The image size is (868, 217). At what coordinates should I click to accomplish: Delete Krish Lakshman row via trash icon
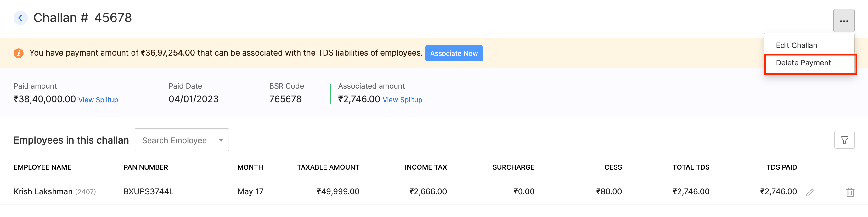point(849,192)
